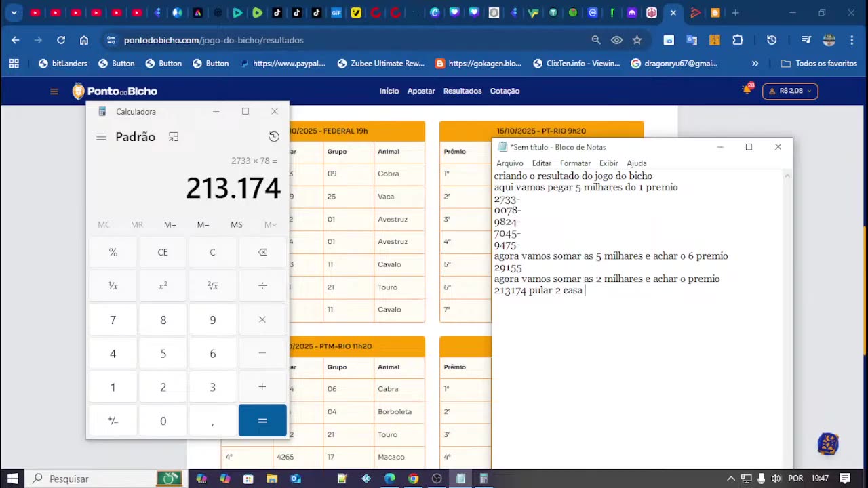
Task: Reload the page with the refresh icon
Action: click(x=61, y=40)
